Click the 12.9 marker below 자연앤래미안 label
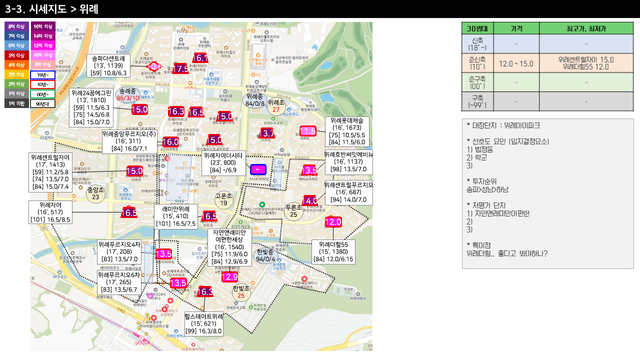 click(x=229, y=277)
